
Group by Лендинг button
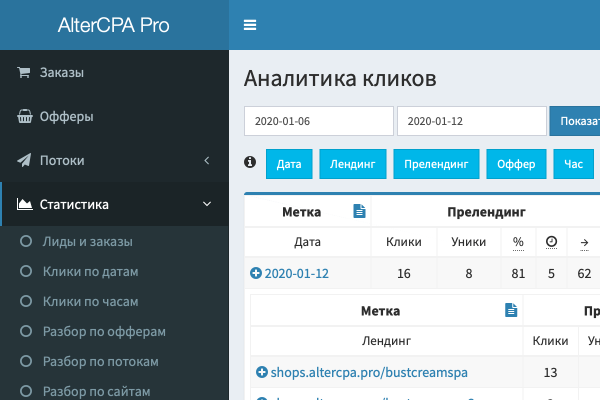click(352, 164)
